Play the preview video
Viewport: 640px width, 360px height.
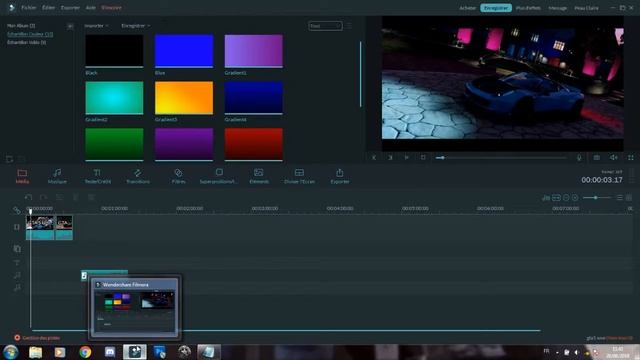pos(406,158)
